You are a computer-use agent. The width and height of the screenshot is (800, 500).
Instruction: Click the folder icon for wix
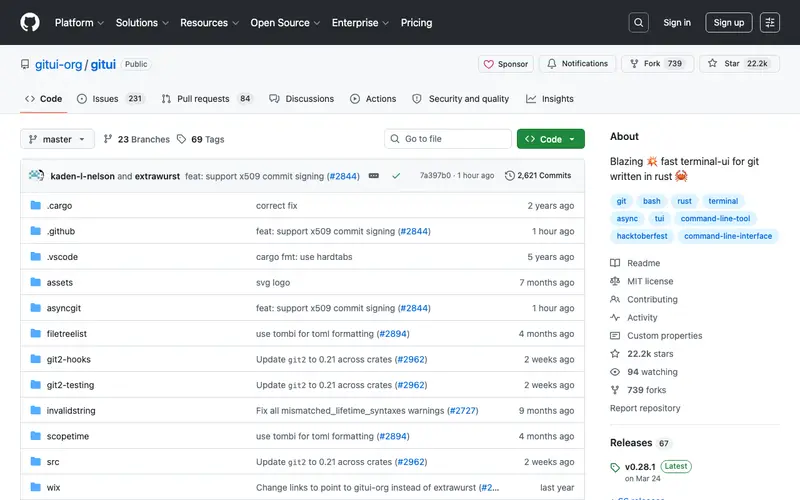click(x=35, y=487)
